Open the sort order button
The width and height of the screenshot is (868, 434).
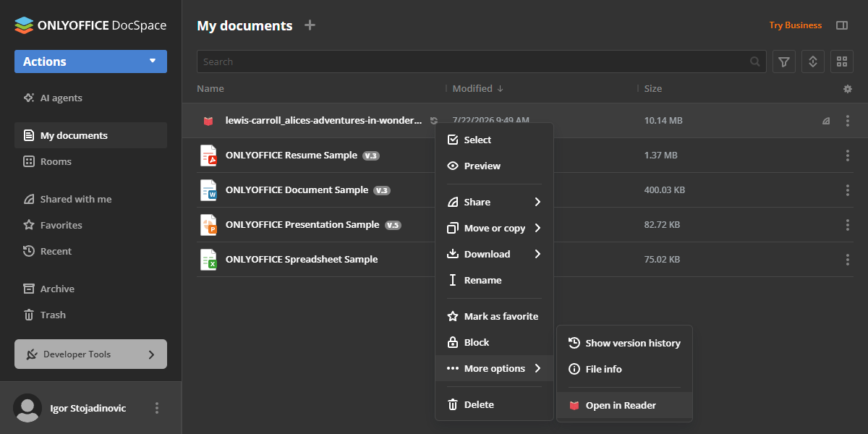coord(813,61)
